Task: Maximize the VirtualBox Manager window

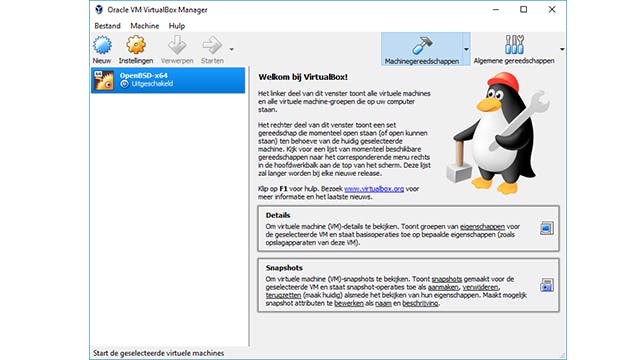Action: pos(524,9)
